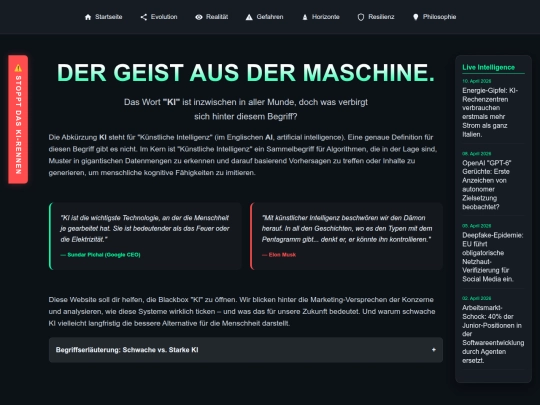Click the Sundar Pichai (Google CEO) attribution

point(101,255)
